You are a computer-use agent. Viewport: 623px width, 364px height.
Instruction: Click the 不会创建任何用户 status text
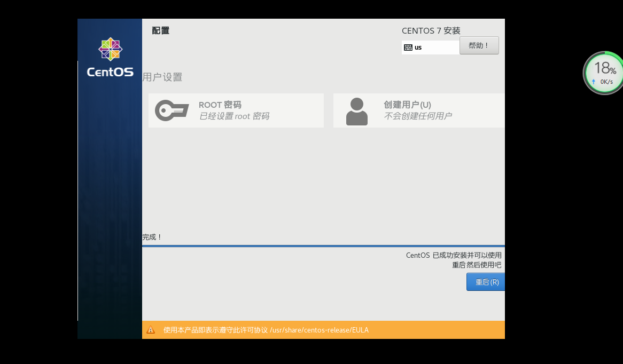pyautogui.click(x=418, y=116)
